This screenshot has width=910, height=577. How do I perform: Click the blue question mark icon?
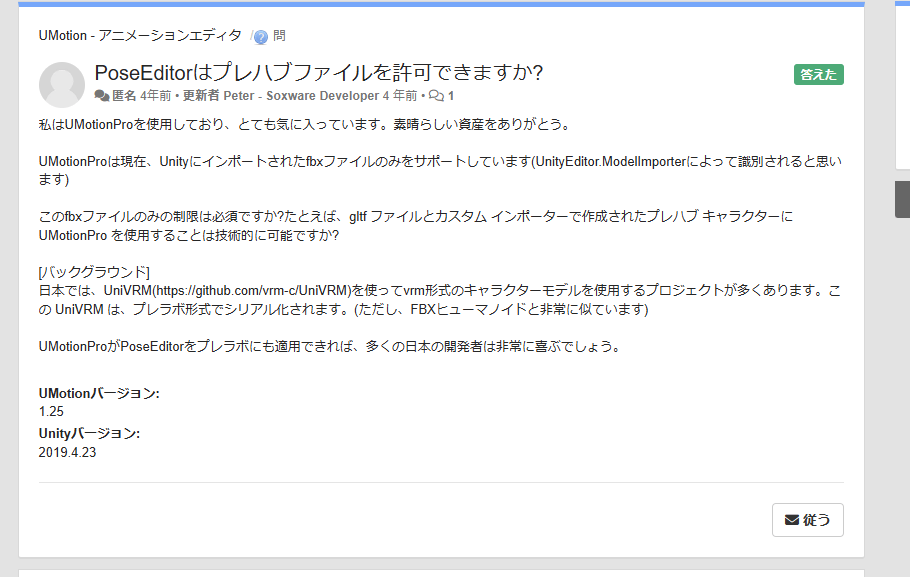tap(261, 37)
